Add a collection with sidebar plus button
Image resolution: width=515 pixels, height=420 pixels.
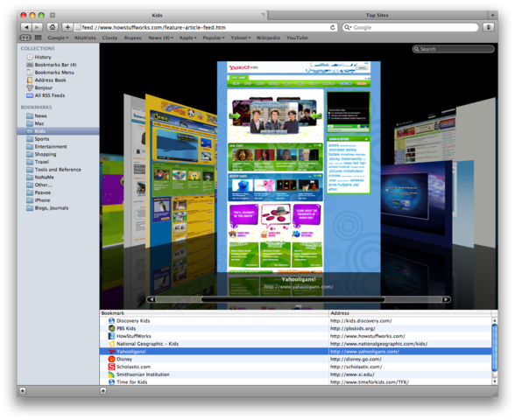click(x=23, y=391)
